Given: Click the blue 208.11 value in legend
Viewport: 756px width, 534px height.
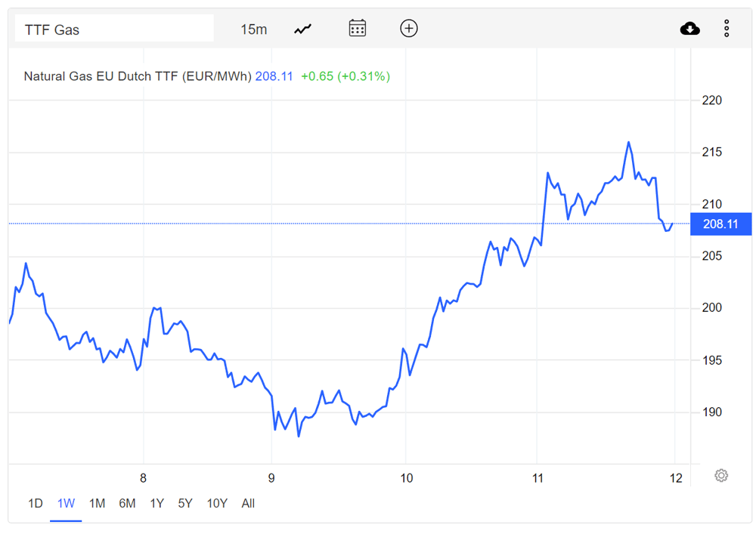Looking at the screenshot, I should tap(274, 76).
